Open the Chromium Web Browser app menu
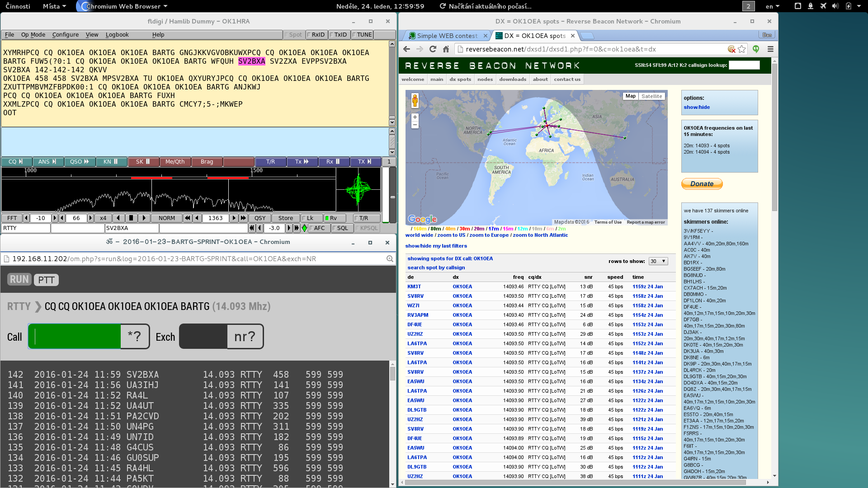 123,6
